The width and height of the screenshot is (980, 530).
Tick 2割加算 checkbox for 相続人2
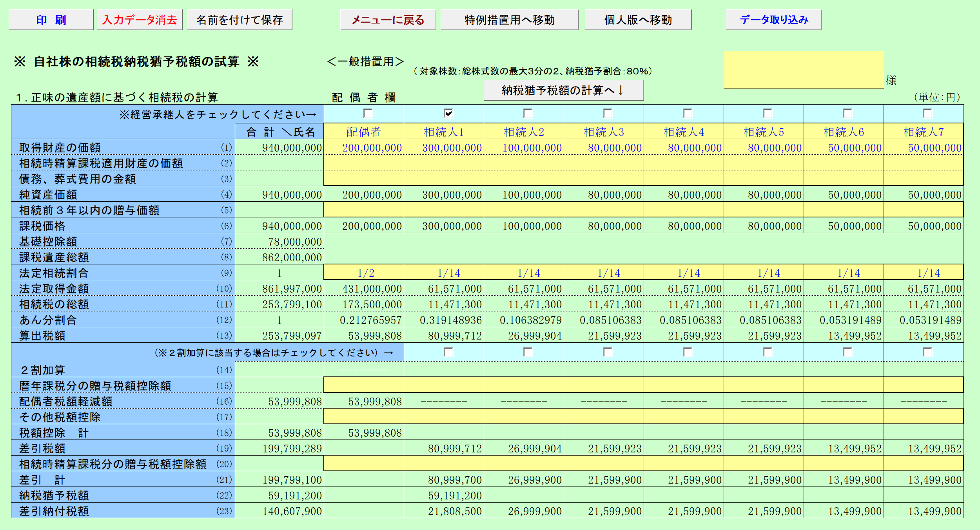(528, 352)
